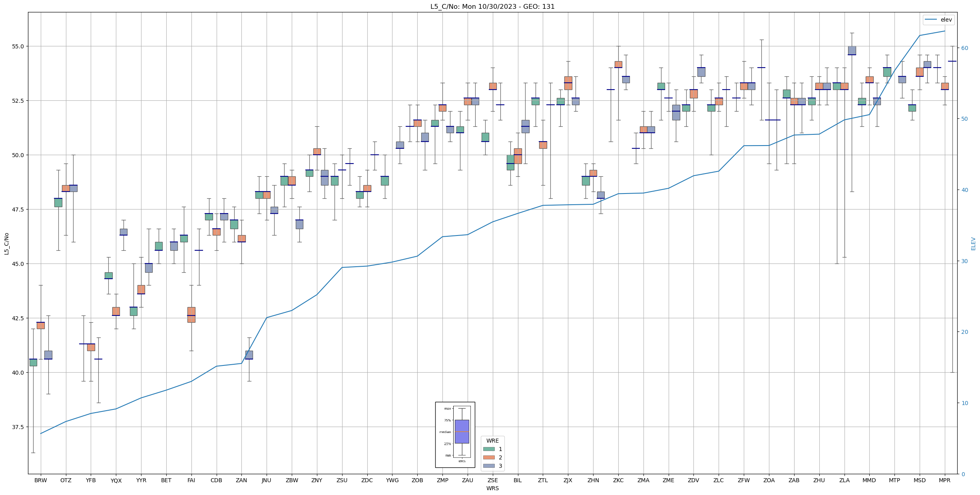Image resolution: width=980 pixels, height=495 pixels.
Task: Click the ZFW station tick label
Action: pyautogui.click(x=744, y=480)
